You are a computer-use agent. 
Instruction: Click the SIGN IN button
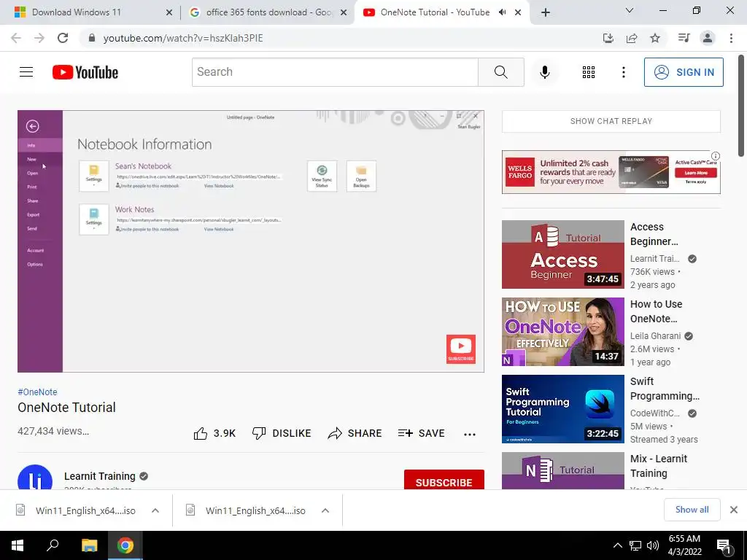(684, 72)
